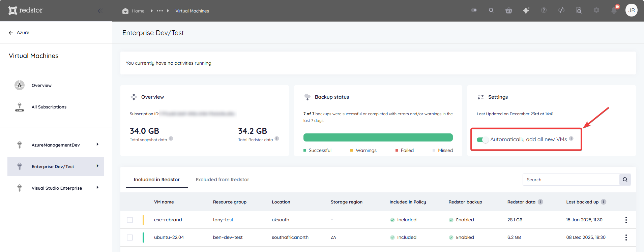Open the global search magnifier icon
Viewport: 644px width, 252px height.
click(x=491, y=10)
